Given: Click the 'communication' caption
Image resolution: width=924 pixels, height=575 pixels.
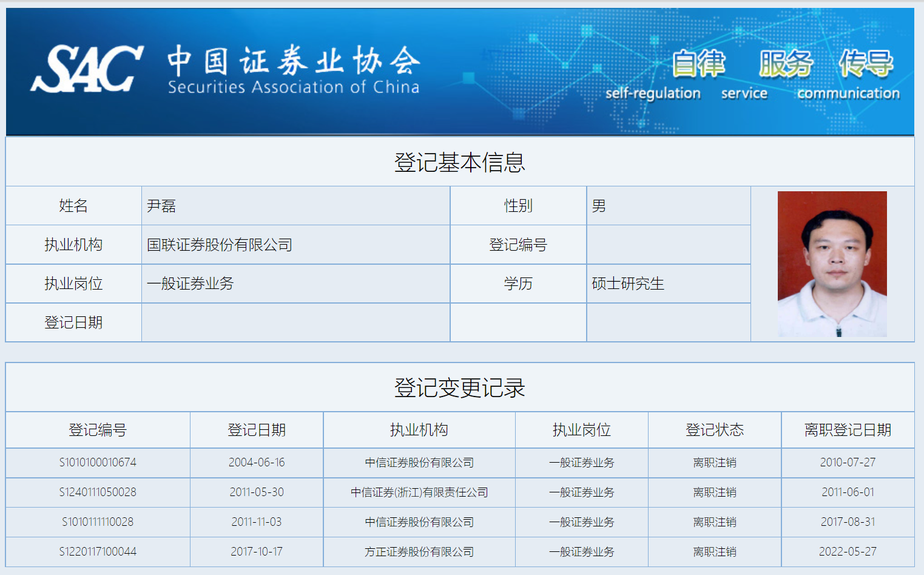Looking at the screenshot, I should pyautogui.click(x=848, y=94).
